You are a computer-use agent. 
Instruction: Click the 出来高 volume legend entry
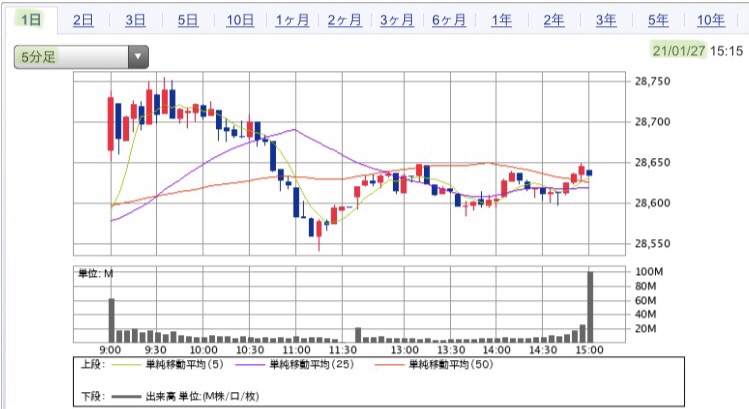[202, 397]
